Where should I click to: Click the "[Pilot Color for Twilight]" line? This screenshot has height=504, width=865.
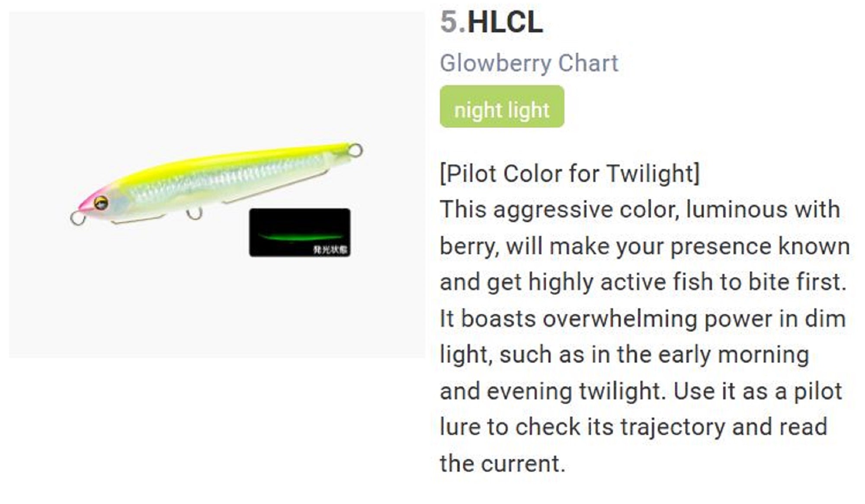tap(569, 174)
